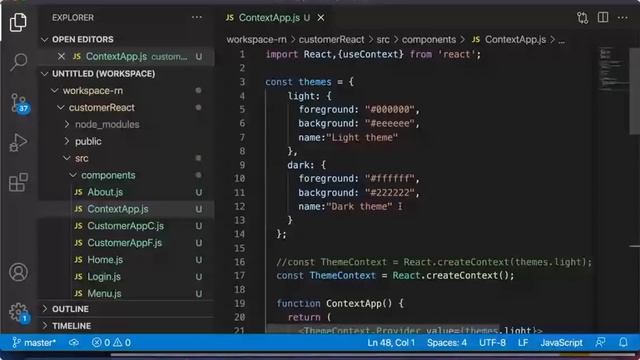Close the ContextApp.js editor tab
This screenshot has width=640, height=360.
pyautogui.click(x=321, y=18)
